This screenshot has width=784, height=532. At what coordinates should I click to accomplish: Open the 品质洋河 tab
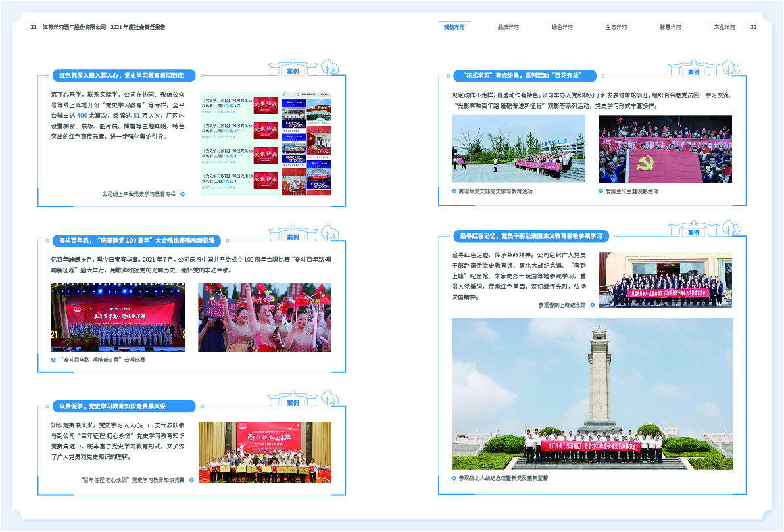pos(508,27)
